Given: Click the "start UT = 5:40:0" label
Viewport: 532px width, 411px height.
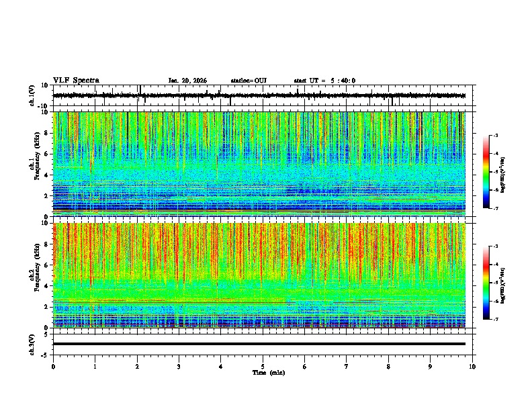Looking at the screenshot, I should (x=324, y=81).
